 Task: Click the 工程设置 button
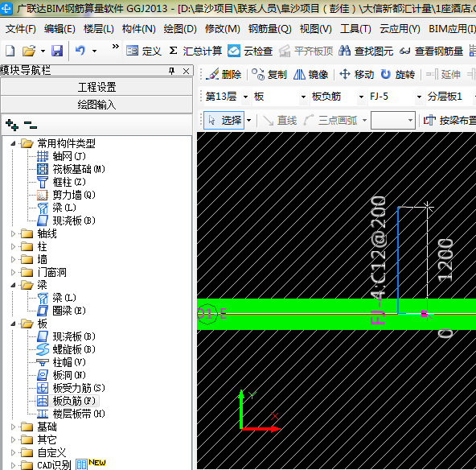pos(96,87)
